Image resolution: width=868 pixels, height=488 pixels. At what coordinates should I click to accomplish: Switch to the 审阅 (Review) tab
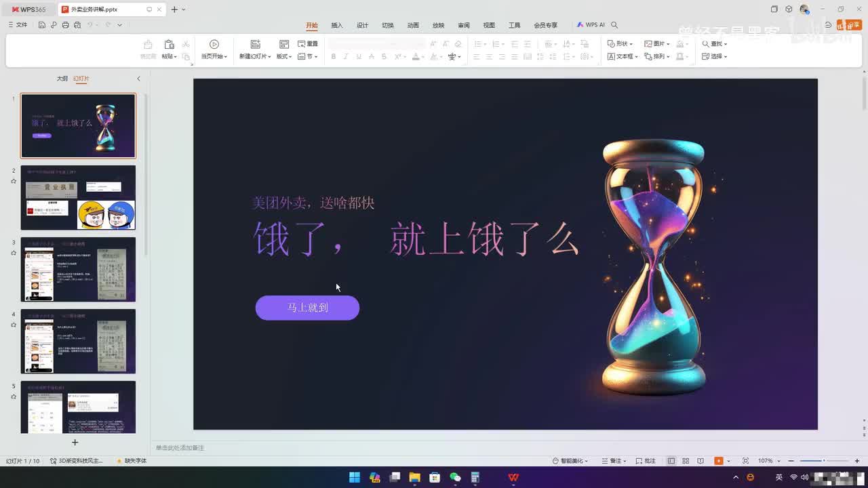tap(464, 25)
